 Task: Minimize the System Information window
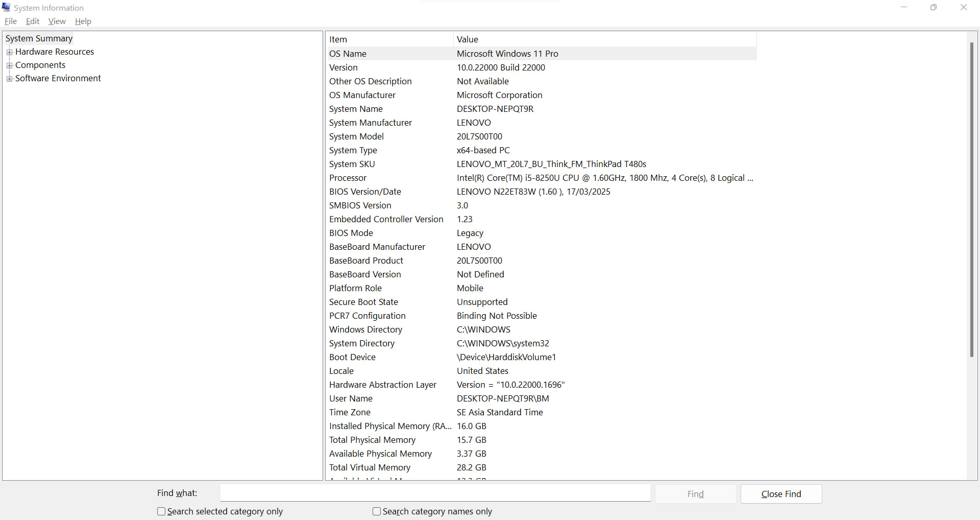tap(904, 7)
